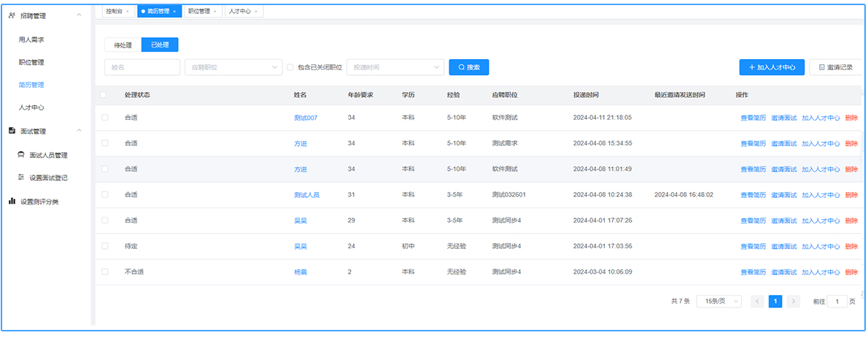Screen dimensions: 868x338
Task: Open the 应聘职位 dropdown filter
Action: coord(233,67)
